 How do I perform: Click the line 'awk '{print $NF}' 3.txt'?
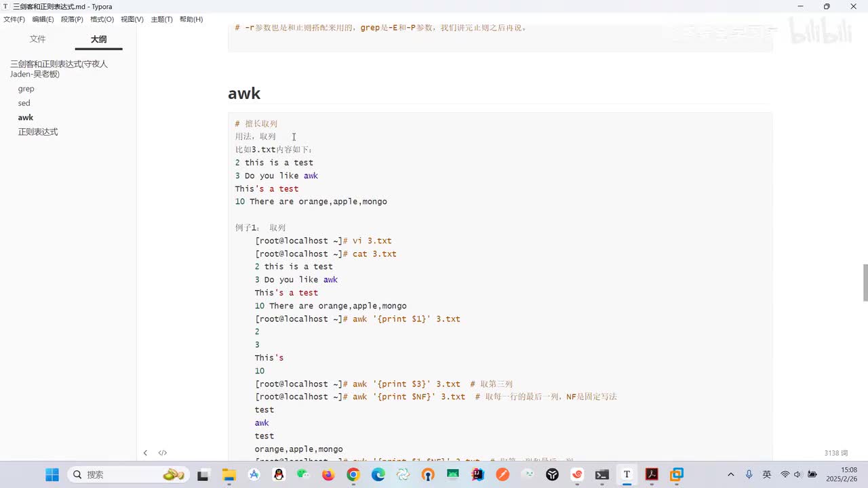[409, 396]
